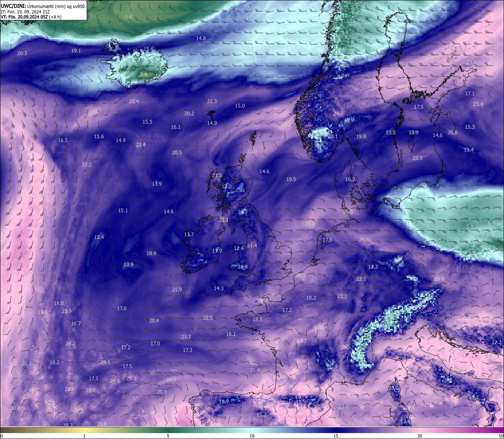Click the 26.8 value label
Screen dimensions: 504x439
(310, 224)
